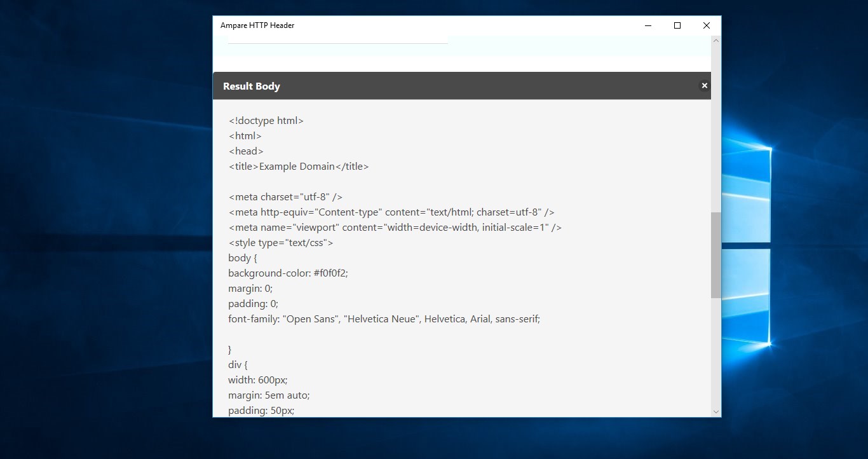Click the meta http-equiv Content-type line
868x459 pixels.
coord(391,212)
